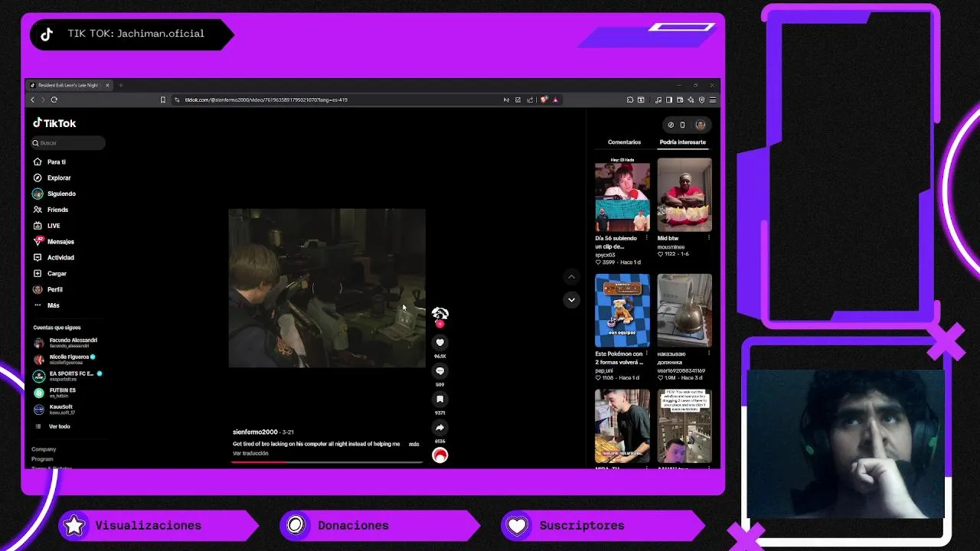Open the browser extensions puzzle icon

630,99
